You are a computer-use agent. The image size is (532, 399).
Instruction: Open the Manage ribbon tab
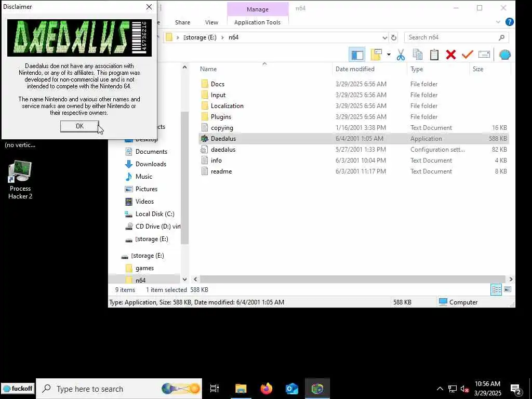[x=258, y=9]
